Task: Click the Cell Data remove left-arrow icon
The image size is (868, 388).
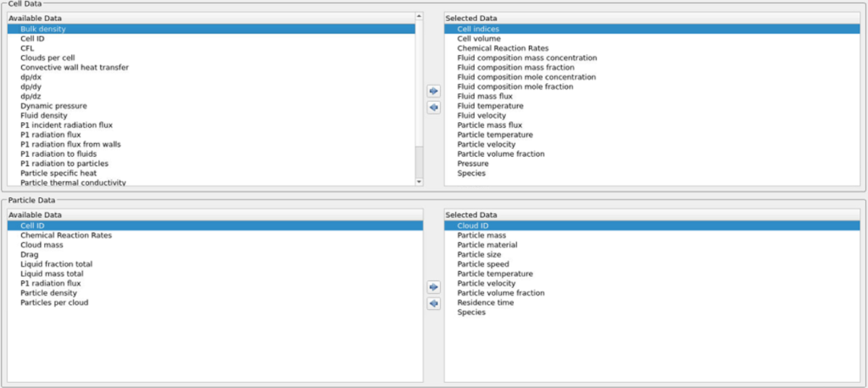Action: [433, 108]
